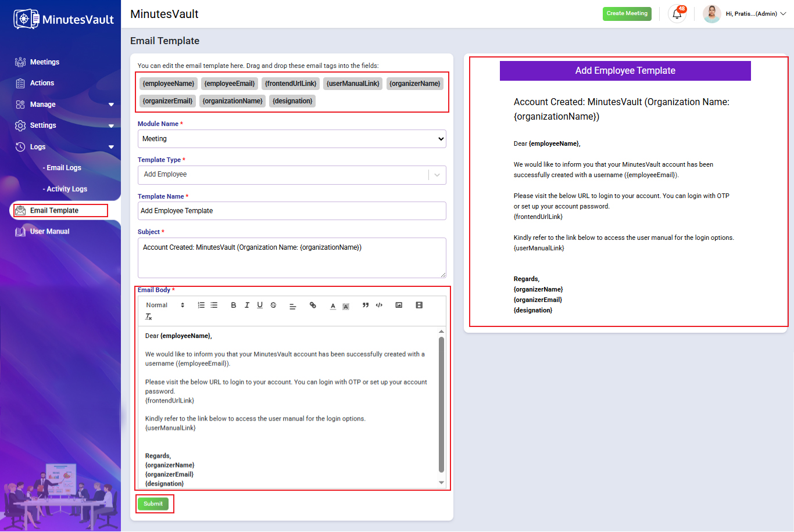Insert an image into email body
The height and width of the screenshot is (532, 794).
399,305
